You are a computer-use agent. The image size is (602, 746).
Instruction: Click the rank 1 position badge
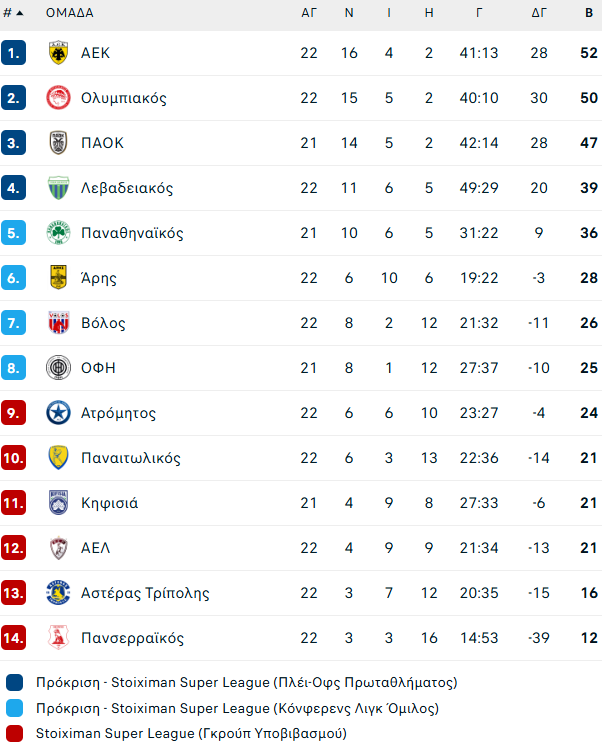(x=13, y=53)
